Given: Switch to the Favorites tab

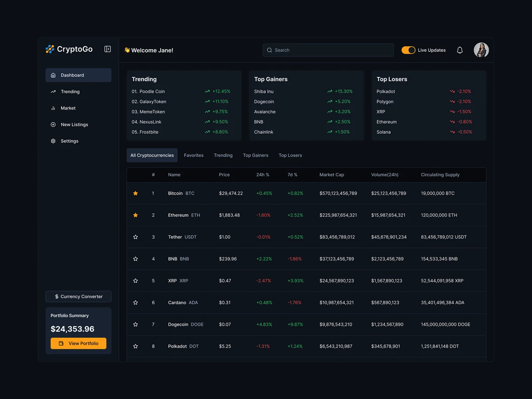Looking at the screenshot, I should pos(194,155).
